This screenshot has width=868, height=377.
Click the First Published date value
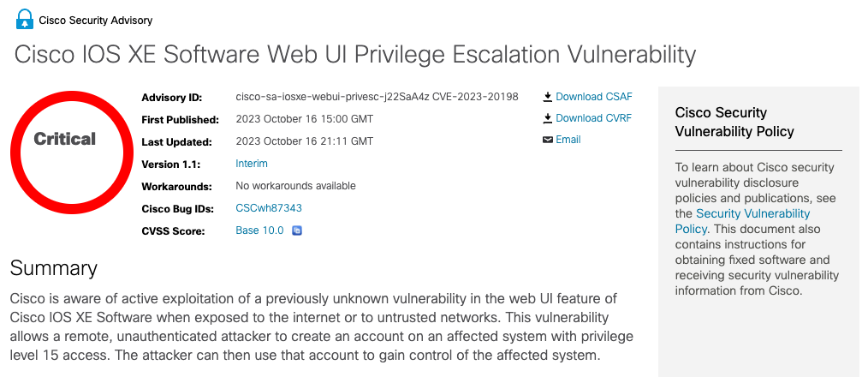click(x=305, y=118)
